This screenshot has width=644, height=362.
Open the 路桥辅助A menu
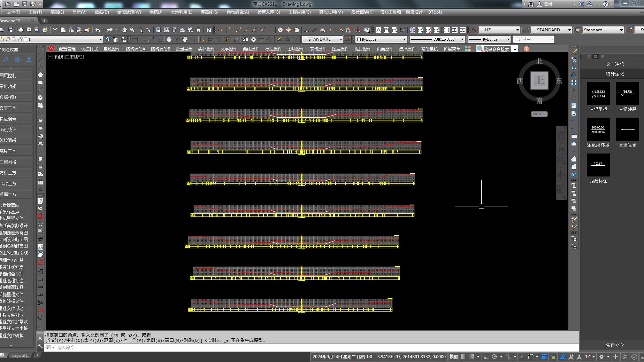click(135, 49)
